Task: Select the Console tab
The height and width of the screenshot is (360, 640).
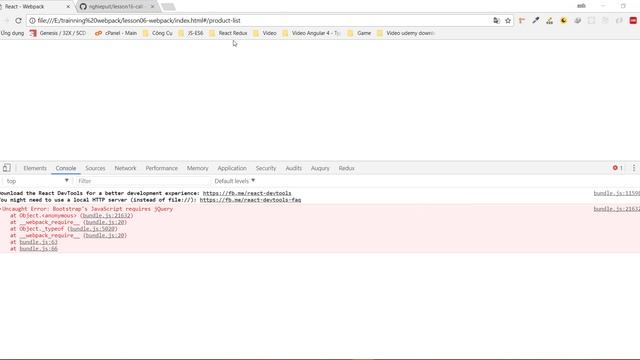Action: tap(66, 168)
